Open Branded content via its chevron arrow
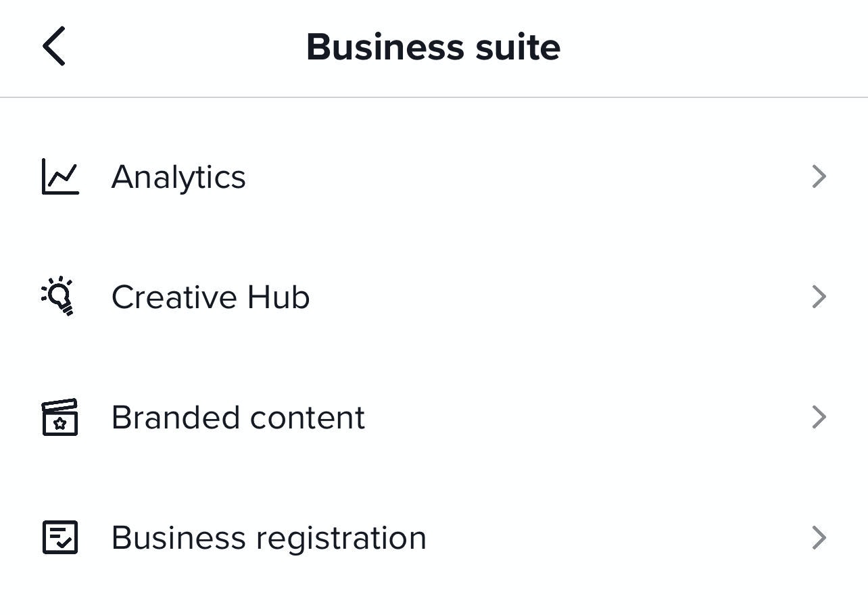This screenshot has height=615, width=868. 819,417
